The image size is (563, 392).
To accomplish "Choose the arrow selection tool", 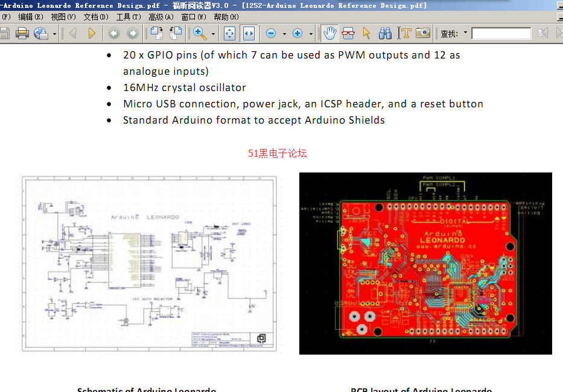I will [x=367, y=33].
